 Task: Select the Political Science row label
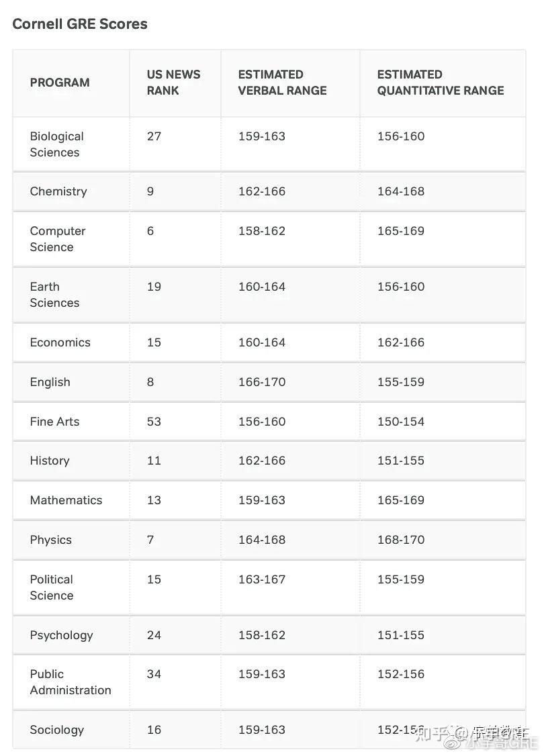[x=52, y=587]
